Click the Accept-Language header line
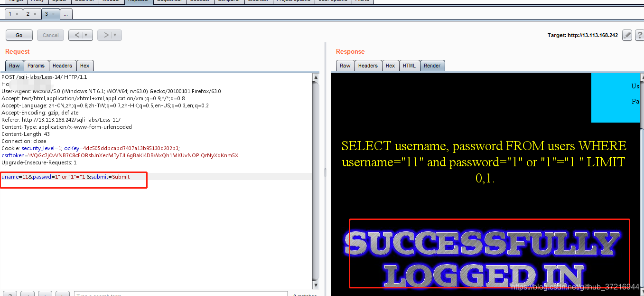The image size is (644, 296). pyautogui.click(x=105, y=105)
